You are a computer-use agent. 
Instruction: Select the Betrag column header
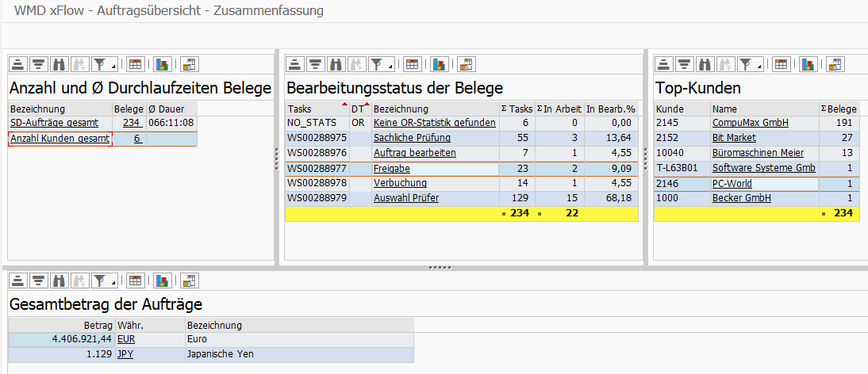click(62, 325)
